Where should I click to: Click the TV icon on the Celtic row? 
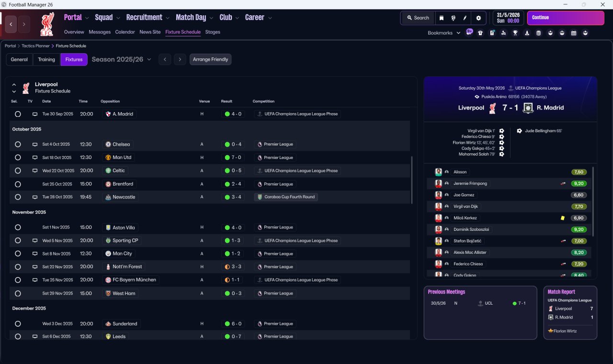[34, 171]
